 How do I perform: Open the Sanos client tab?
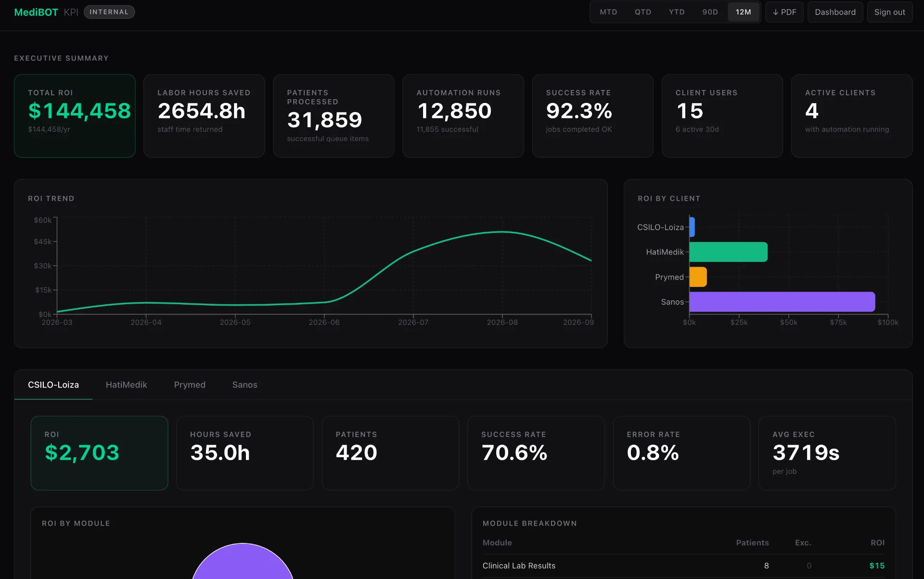[x=244, y=385]
